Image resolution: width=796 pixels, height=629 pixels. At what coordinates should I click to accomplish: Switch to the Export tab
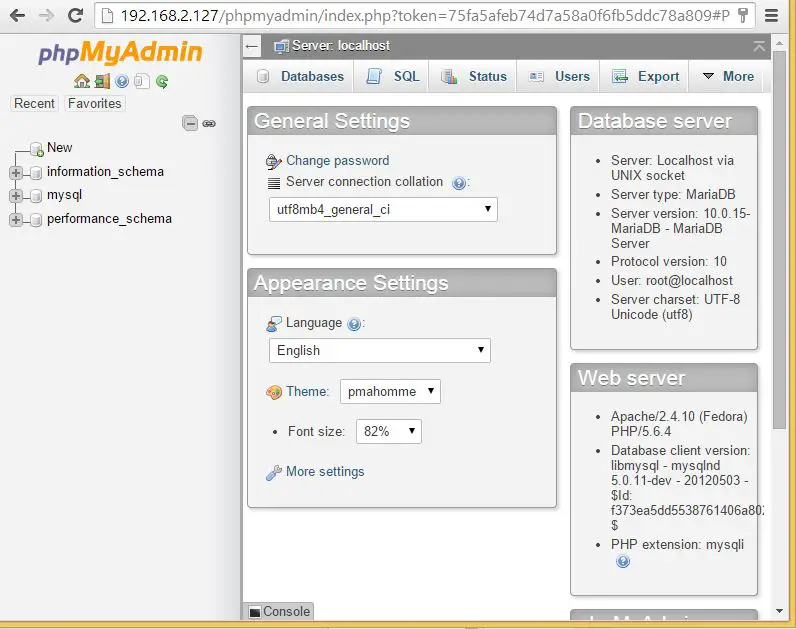[x=645, y=77]
